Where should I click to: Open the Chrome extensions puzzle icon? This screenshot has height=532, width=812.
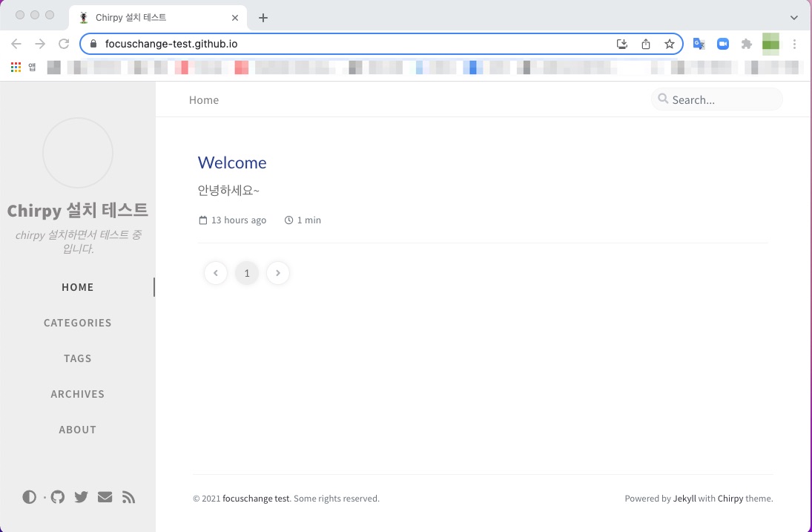coord(747,44)
